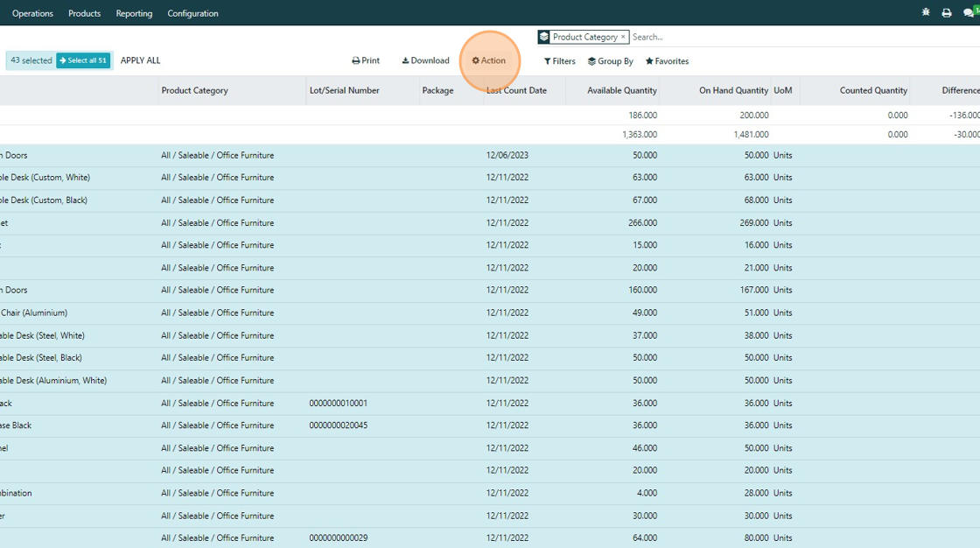The width and height of the screenshot is (980, 548).
Task: Open the Print dropdown
Action: click(x=366, y=61)
